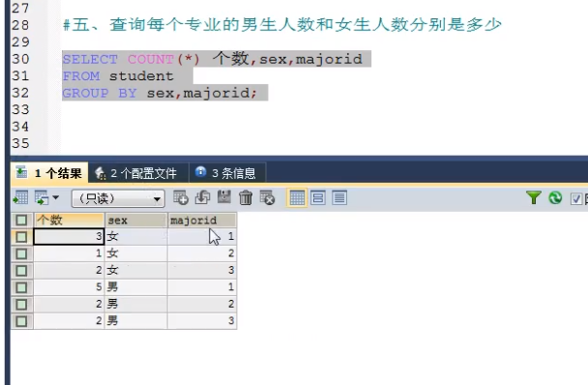Click GROUP BY on line 32
This screenshot has width=588, height=385.
coord(100,93)
